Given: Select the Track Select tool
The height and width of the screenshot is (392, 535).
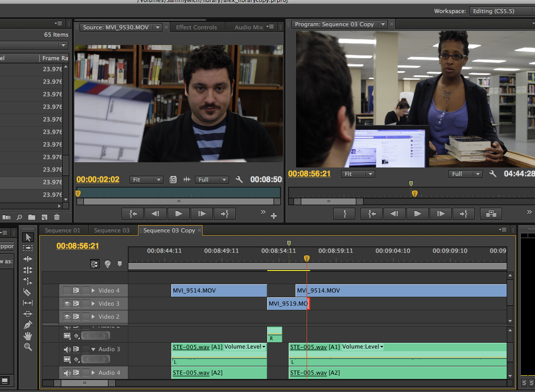Looking at the screenshot, I should pos(28,248).
